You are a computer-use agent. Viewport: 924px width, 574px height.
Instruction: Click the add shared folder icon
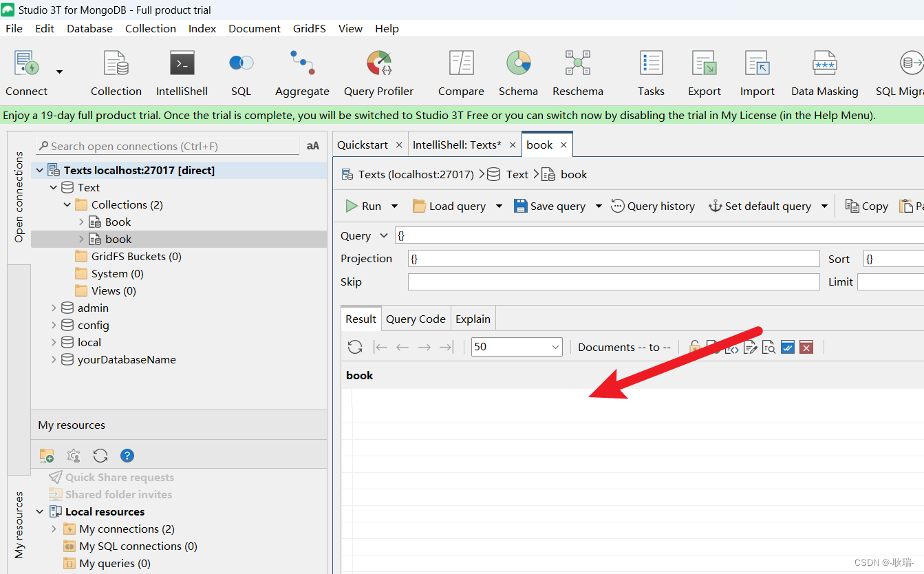(47, 455)
